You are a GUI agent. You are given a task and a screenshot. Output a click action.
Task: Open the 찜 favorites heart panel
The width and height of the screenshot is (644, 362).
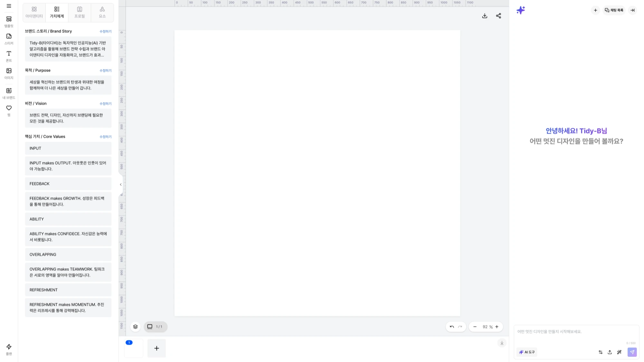[9, 111]
